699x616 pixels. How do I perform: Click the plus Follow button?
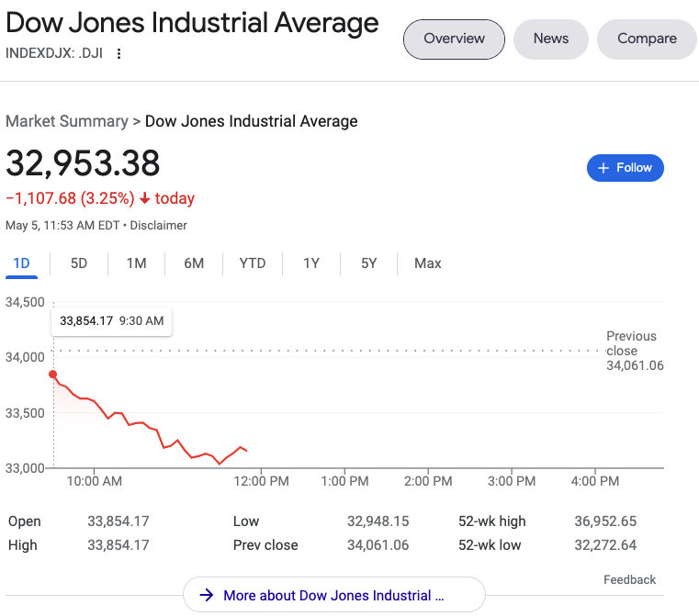625,168
